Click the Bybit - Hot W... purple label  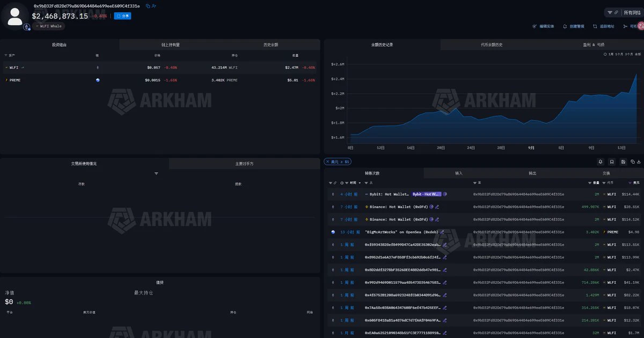click(x=426, y=194)
